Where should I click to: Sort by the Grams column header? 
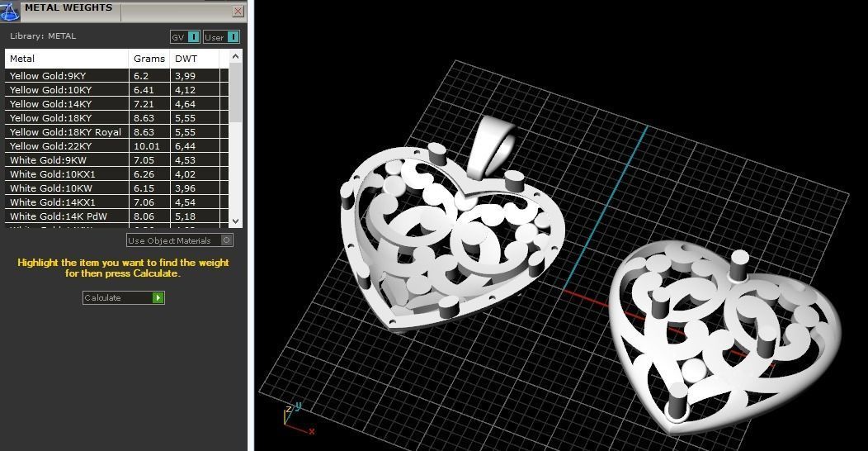tap(149, 58)
